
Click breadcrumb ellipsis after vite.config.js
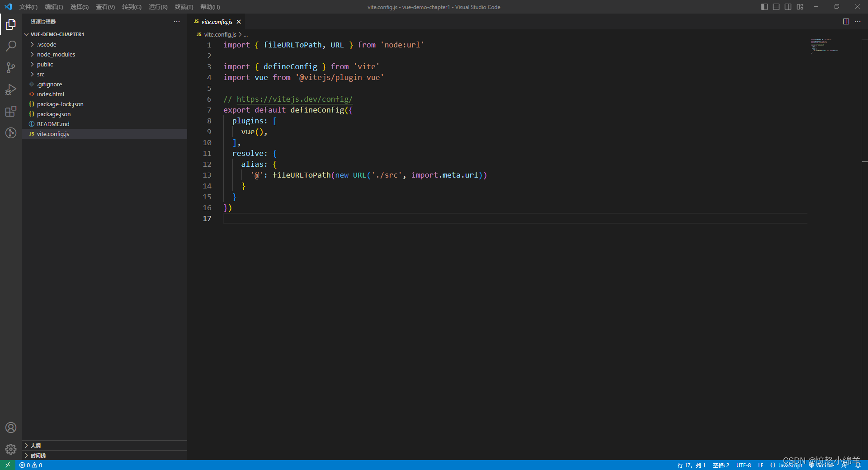click(x=246, y=35)
